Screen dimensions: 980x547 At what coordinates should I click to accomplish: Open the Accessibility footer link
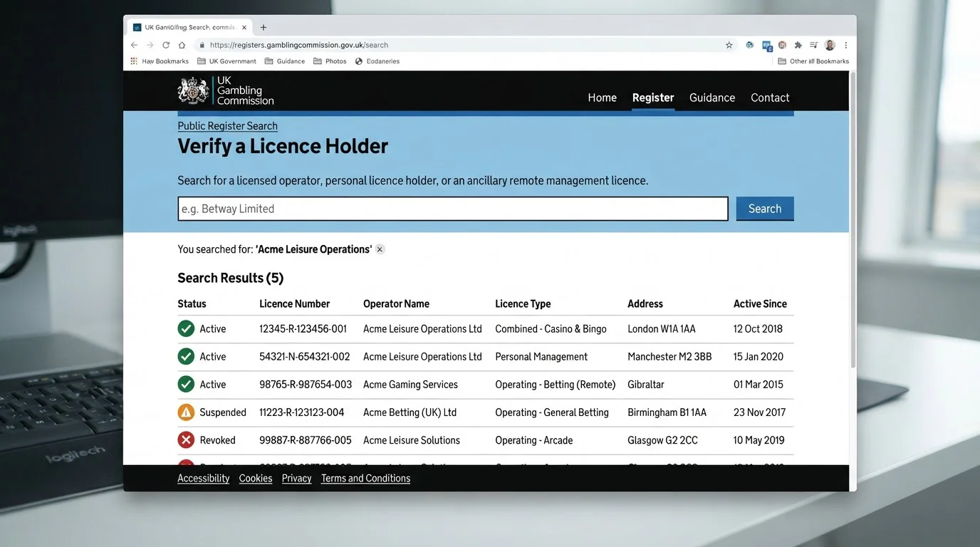click(204, 479)
